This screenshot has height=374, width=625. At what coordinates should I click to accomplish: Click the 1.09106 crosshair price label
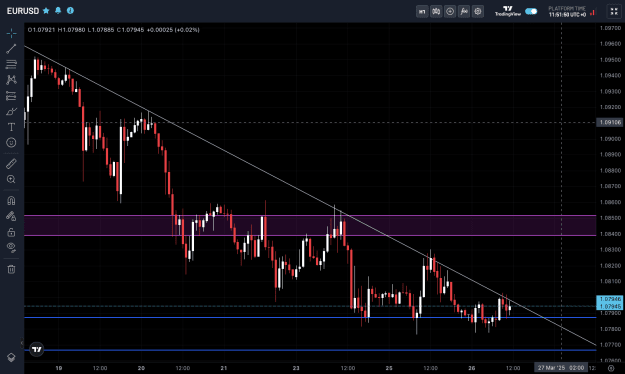(x=610, y=122)
